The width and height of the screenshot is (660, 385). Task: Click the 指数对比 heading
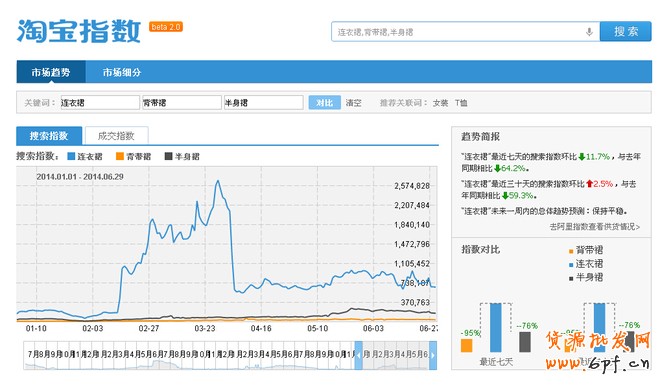click(x=480, y=250)
